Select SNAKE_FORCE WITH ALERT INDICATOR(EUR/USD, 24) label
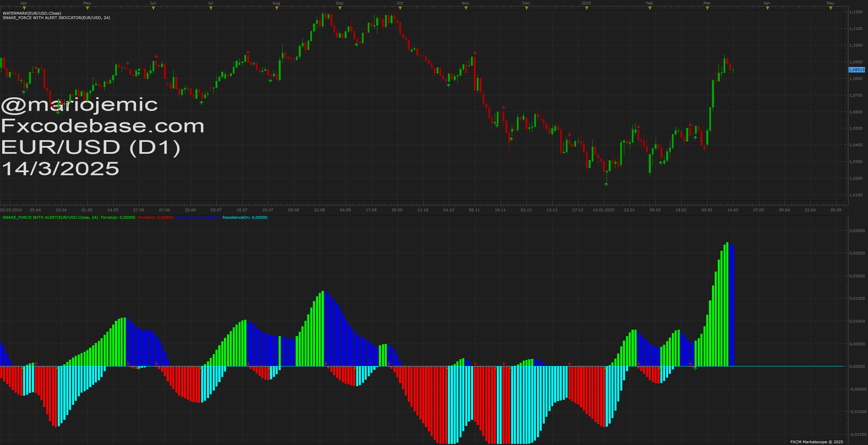Screen dimensions: 868x445 56,18
